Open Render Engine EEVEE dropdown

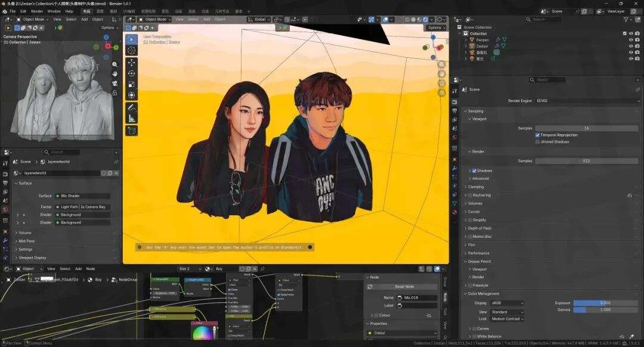(x=587, y=101)
